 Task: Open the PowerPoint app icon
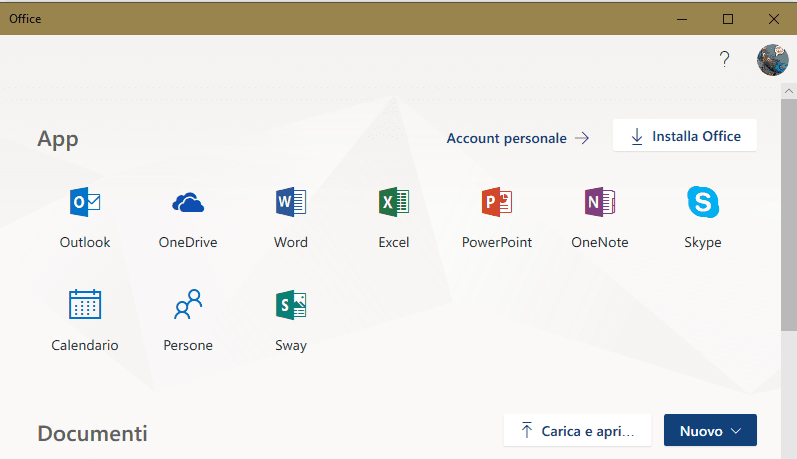point(497,203)
